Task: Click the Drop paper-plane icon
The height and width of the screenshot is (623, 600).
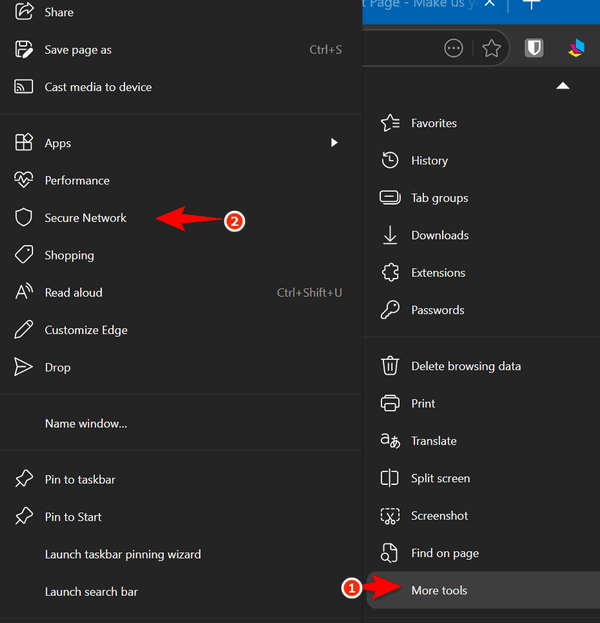Action: pyautogui.click(x=23, y=366)
